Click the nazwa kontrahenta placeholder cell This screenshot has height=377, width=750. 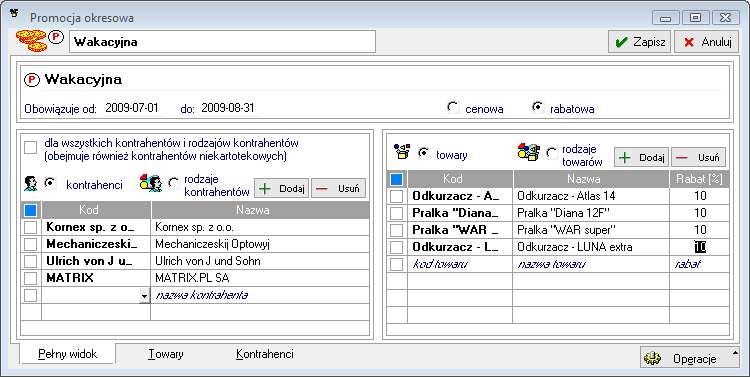[x=260, y=295]
